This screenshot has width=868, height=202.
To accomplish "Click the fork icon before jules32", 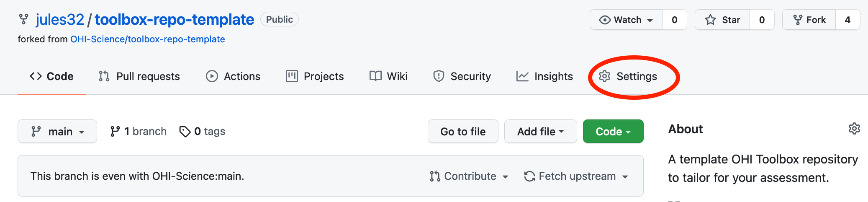I will point(24,19).
